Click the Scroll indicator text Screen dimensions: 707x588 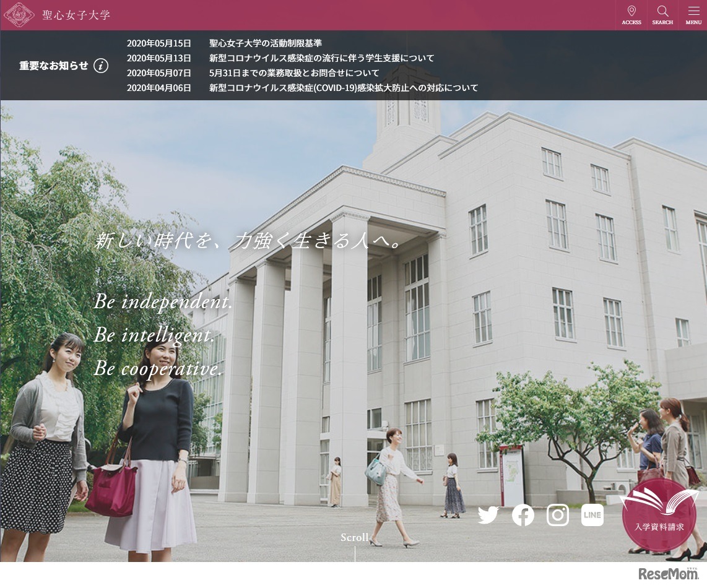(x=354, y=537)
